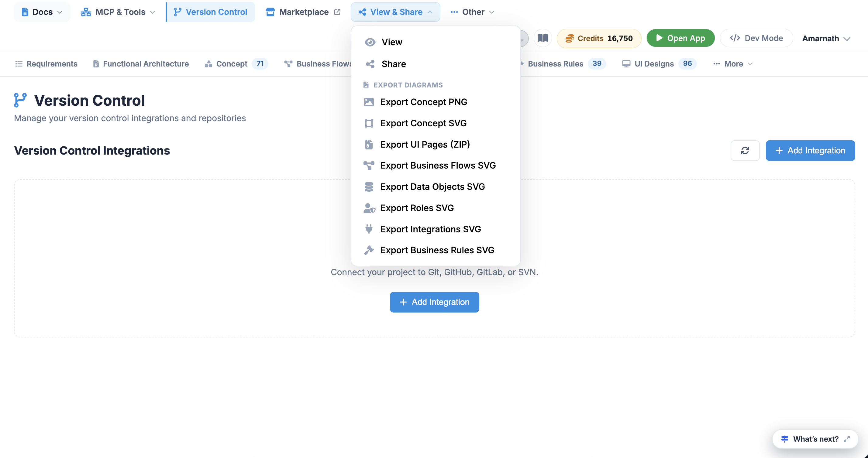Screen dimensions: 868x458
Task: Expand the Docs dropdown
Action: pos(42,12)
